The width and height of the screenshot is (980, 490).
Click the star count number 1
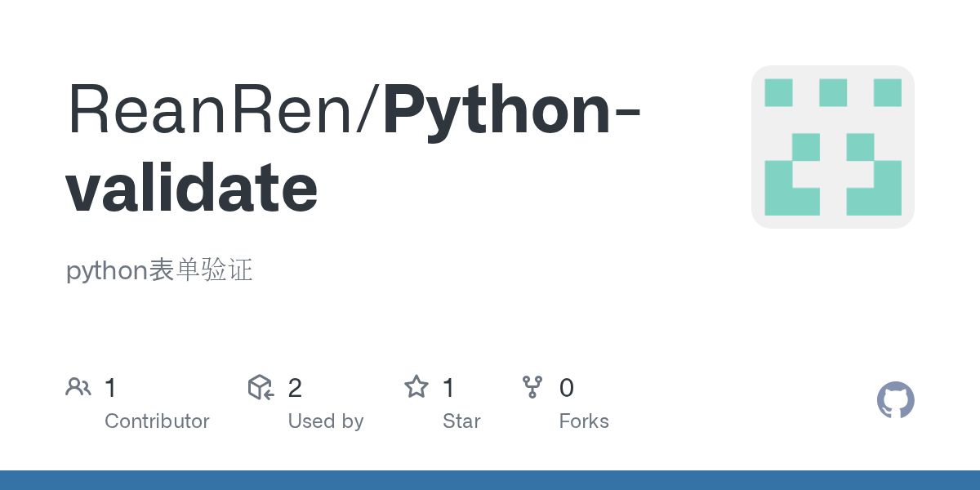click(x=448, y=388)
